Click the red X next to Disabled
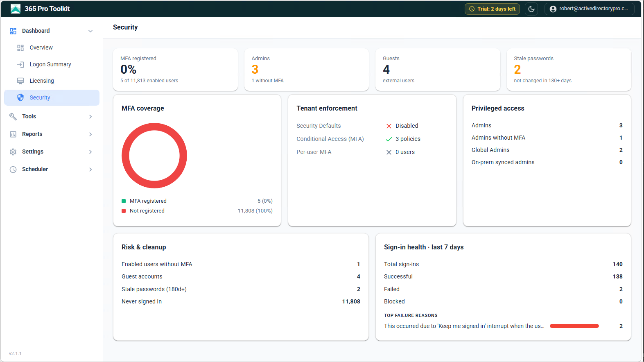 (389, 126)
